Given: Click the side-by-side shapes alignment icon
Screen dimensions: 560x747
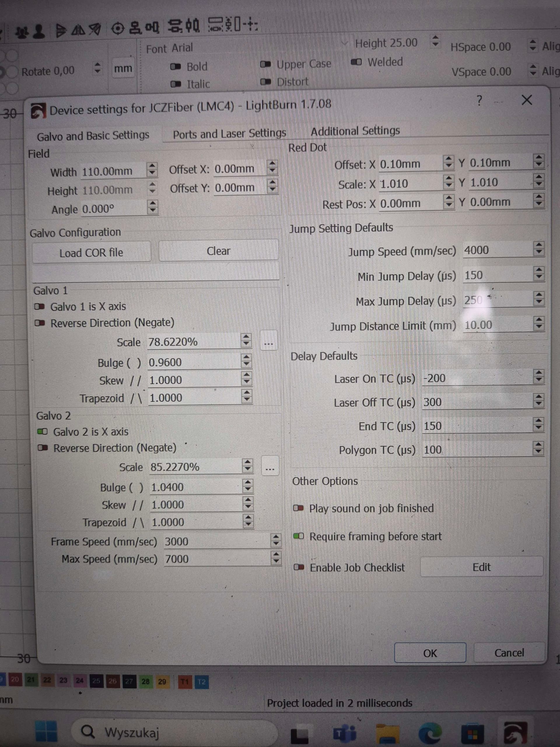Looking at the screenshot, I should point(152,27).
